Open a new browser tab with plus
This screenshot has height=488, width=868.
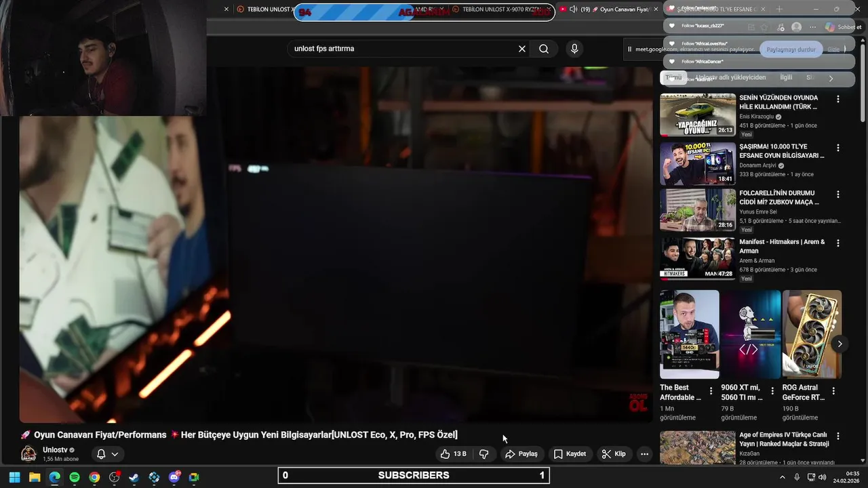tap(779, 9)
